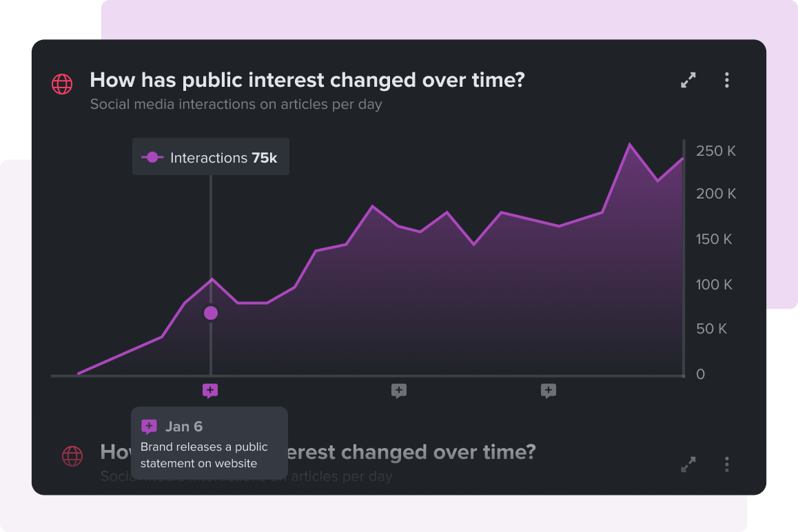Select the rightmost gray annotation marker below the chart
This screenshot has width=798, height=532.
549,391
